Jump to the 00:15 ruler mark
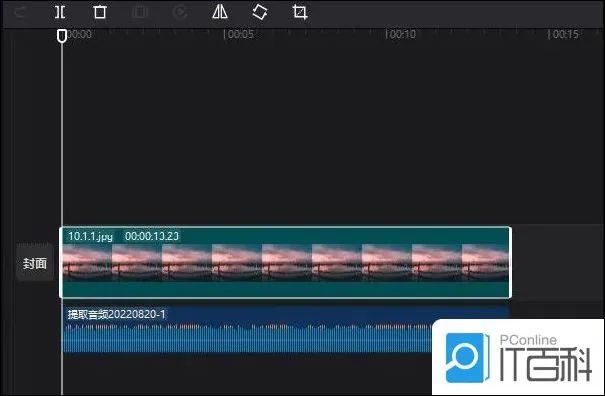 563,34
